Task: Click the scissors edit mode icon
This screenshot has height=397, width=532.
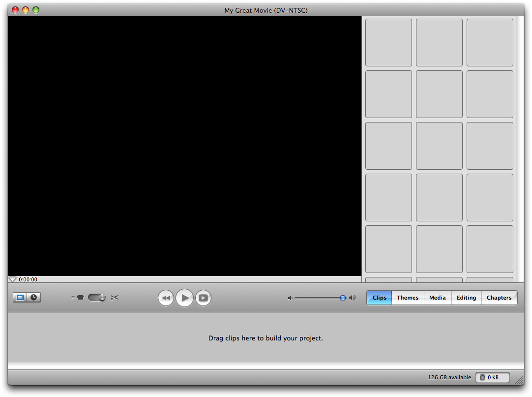Action: [115, 298]
